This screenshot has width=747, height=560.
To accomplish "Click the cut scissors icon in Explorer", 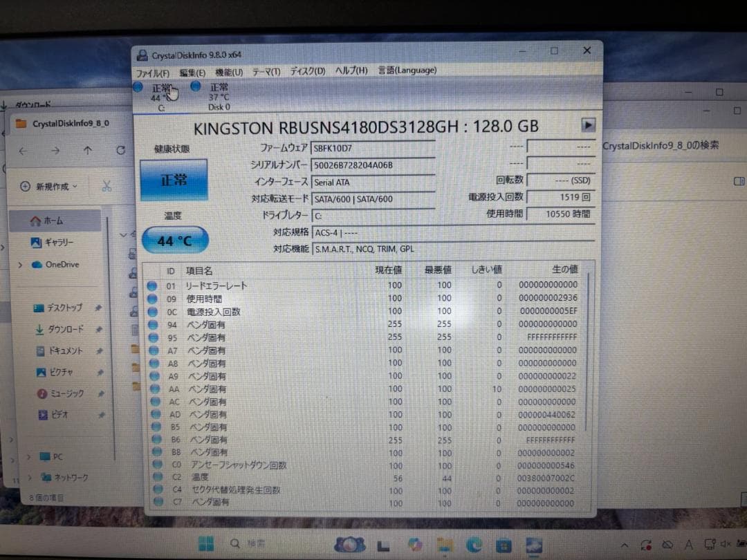I will pyautogui.click(x=107, y=185).
